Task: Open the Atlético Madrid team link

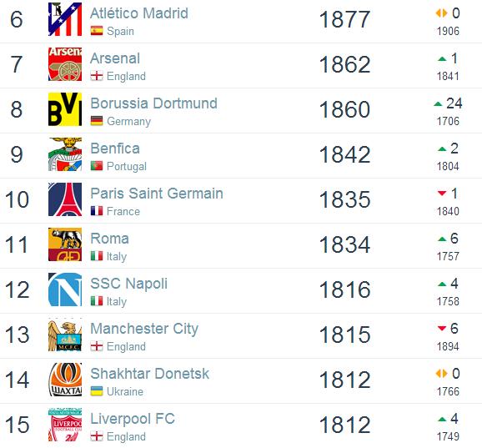Action: point(139,13)
